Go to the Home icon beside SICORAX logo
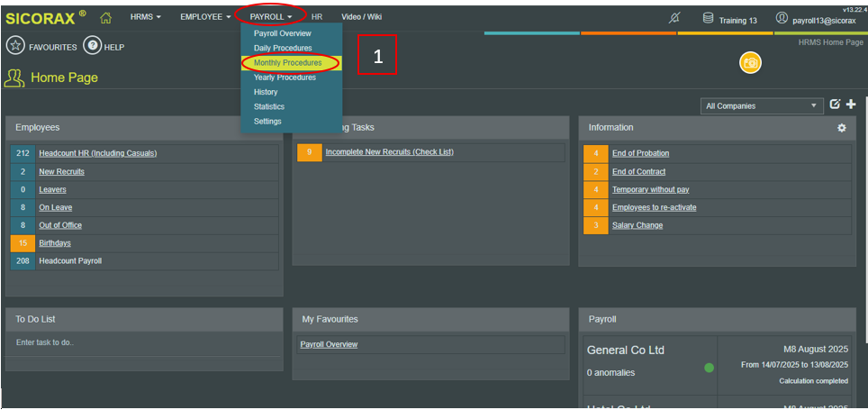Image resolution: width=868 pixels, height=410 pixels. (105, 17)
